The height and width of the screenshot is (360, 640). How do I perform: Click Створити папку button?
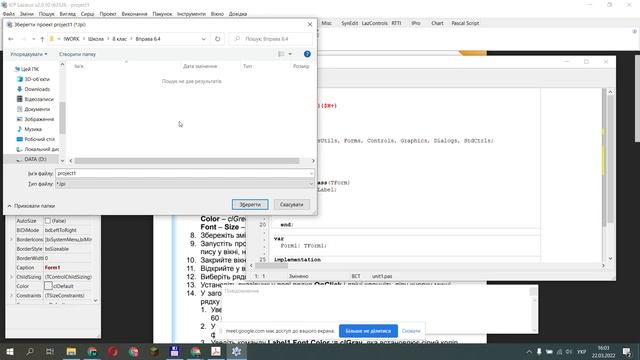pyautogui.click(x=77, y=54)
